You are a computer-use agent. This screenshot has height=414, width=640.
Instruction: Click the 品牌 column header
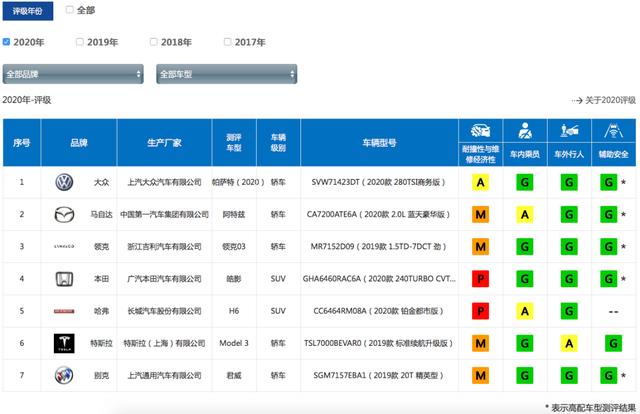tap(79, 142)
